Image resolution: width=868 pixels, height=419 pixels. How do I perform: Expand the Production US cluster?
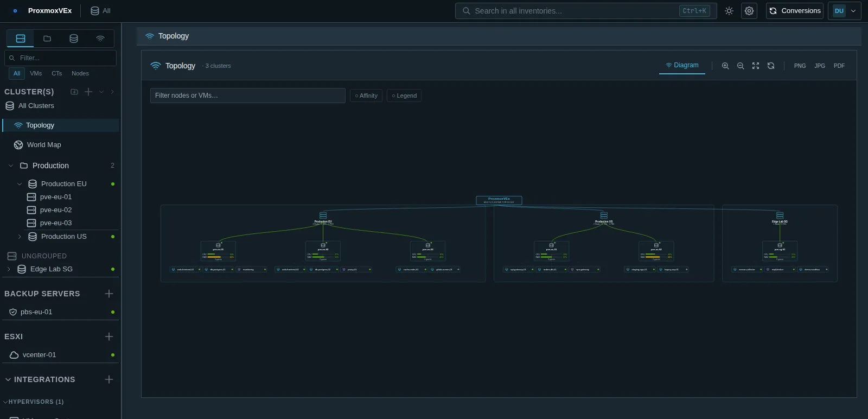pos(20,237)
